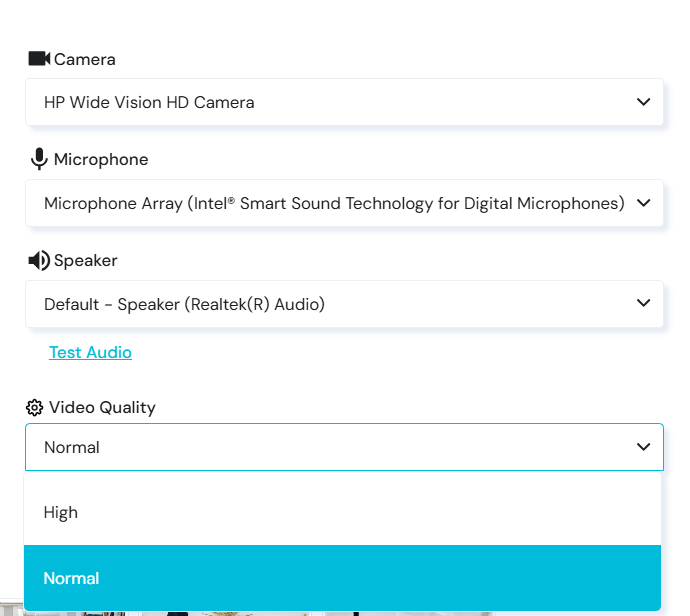Expand the Speaker dropdown using its chevron
Screen dimensions: 690x616
point(643,304)
